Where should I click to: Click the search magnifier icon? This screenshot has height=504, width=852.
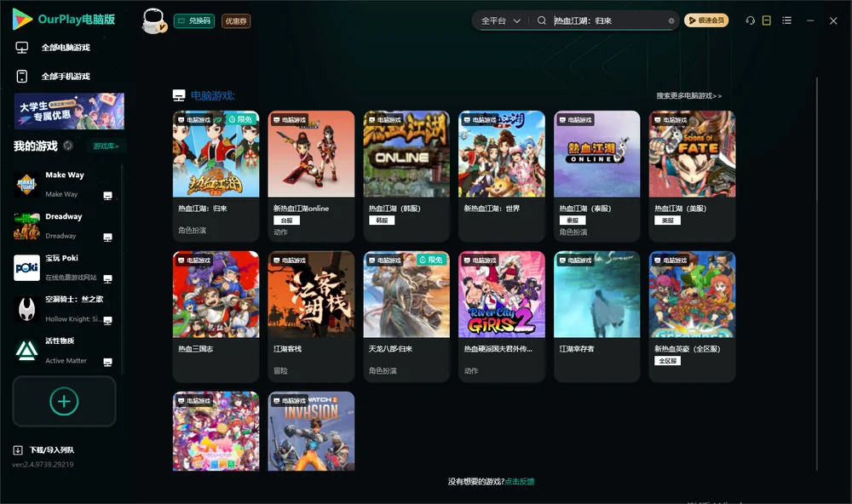pyautogui.click(x=541, y=20)
